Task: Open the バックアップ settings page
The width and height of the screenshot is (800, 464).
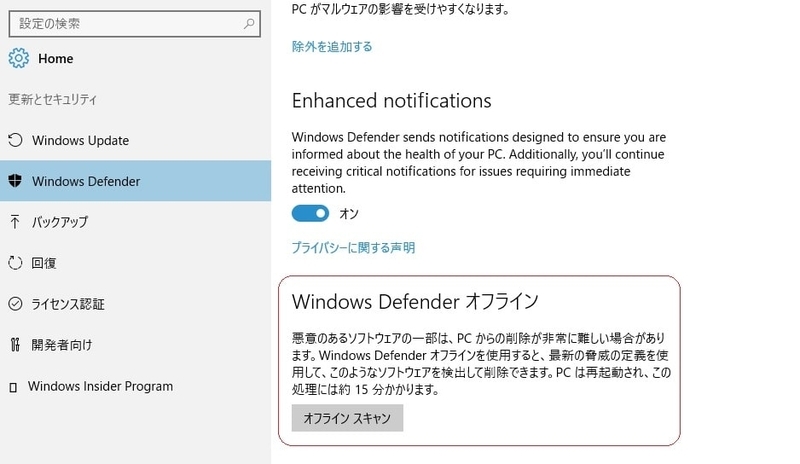Action: tap(135, 222)
